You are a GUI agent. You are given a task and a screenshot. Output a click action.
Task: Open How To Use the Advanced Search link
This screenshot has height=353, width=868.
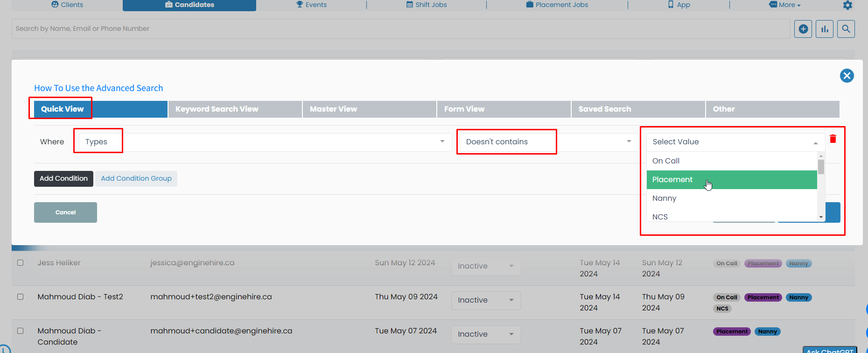tap(98, 88)
